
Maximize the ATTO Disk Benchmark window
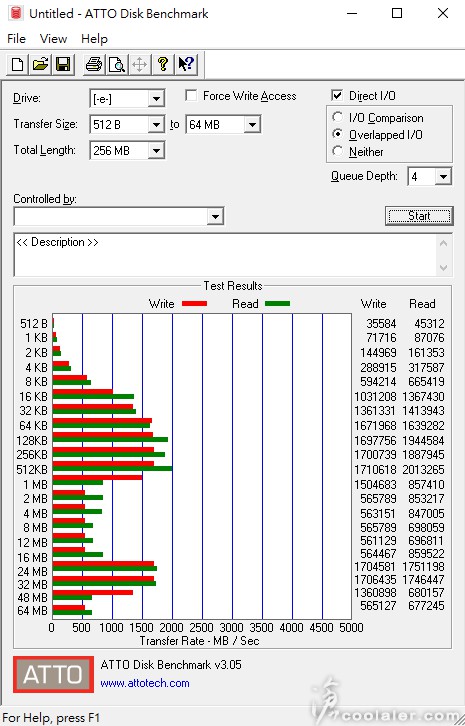click(x=397, y=13)
